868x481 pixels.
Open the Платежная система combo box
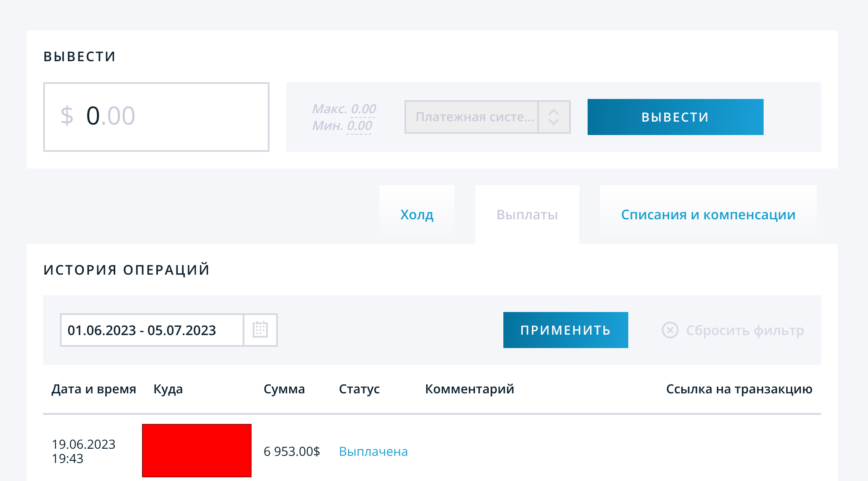coord(472,117)
